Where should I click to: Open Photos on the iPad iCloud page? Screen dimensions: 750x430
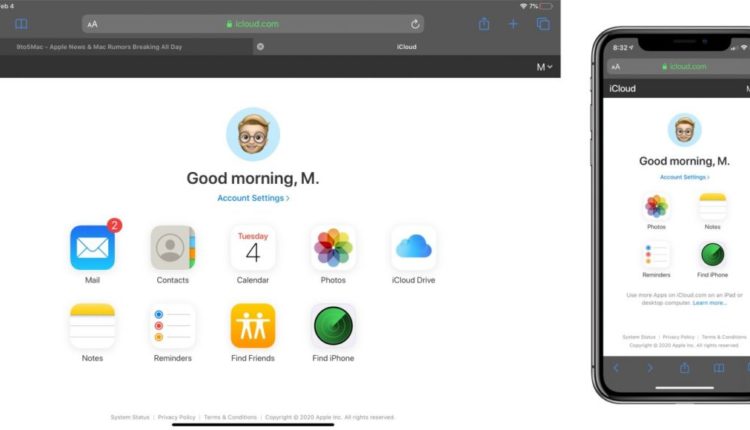point(333,248)
